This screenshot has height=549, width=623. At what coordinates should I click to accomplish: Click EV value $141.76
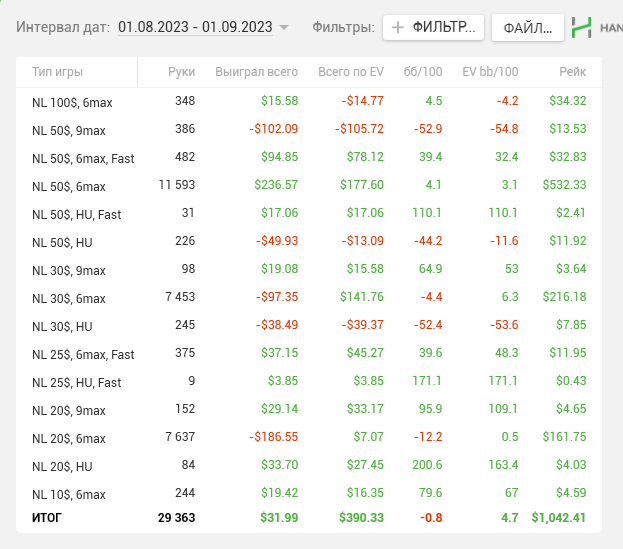[x=362, y=297]
